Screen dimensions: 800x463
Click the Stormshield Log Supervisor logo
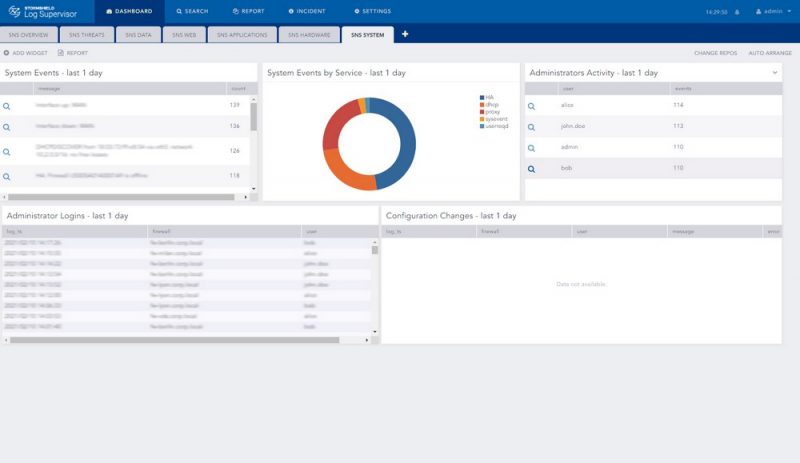(x=46, y=12)
